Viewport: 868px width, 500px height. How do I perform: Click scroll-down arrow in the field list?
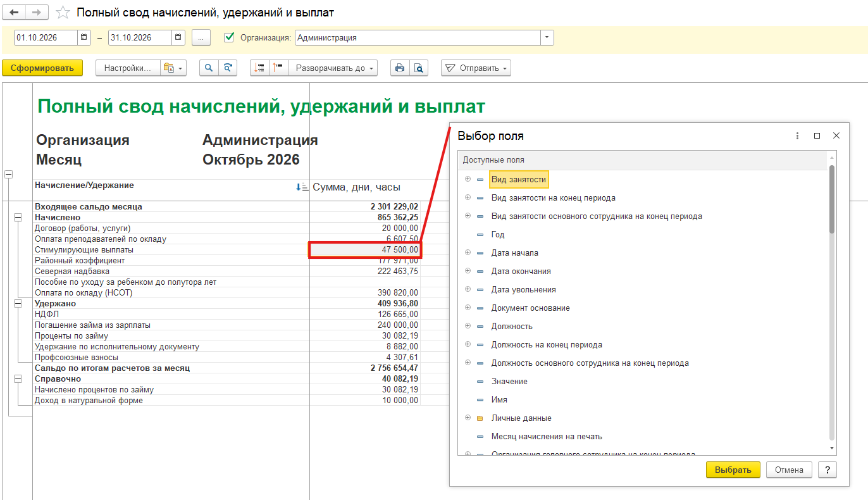coord(832,448)
